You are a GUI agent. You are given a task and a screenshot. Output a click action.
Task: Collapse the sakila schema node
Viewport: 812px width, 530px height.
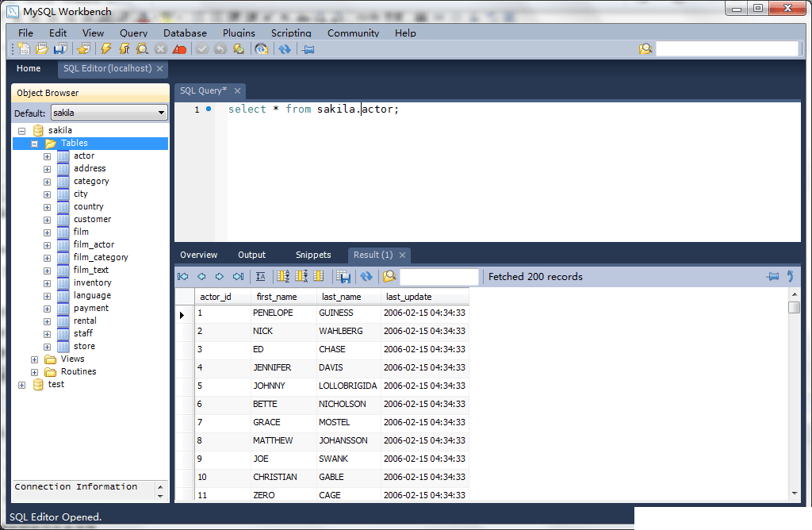pos(21,131)
